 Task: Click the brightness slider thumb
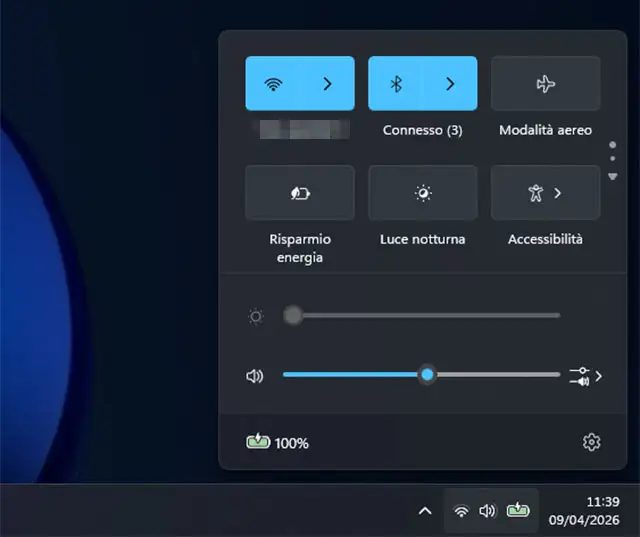click(293, 315)
